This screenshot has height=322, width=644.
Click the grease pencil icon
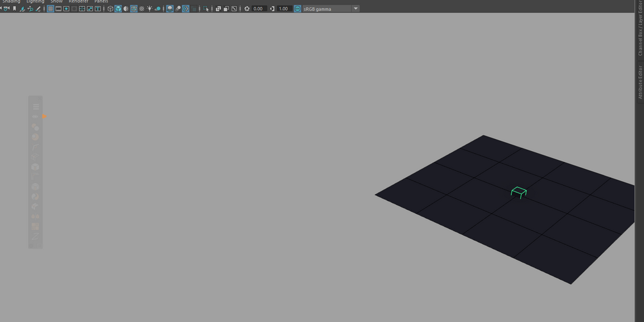pyautogui.click(x=38, y=8)
